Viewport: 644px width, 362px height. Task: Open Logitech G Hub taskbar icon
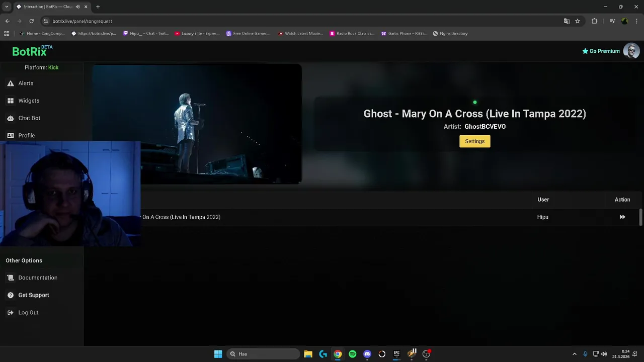tap(323, 354)
